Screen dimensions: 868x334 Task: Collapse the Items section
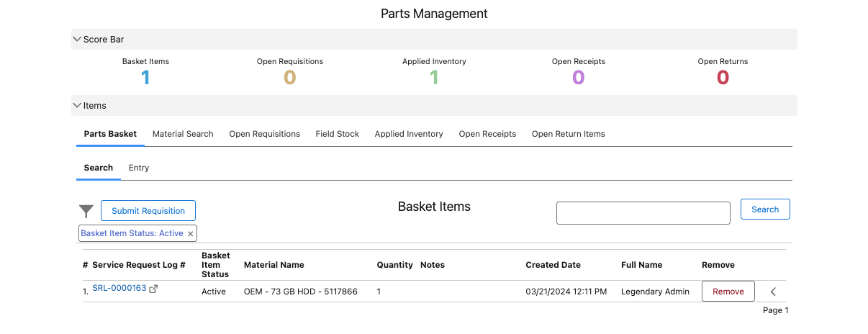[77, 105]
